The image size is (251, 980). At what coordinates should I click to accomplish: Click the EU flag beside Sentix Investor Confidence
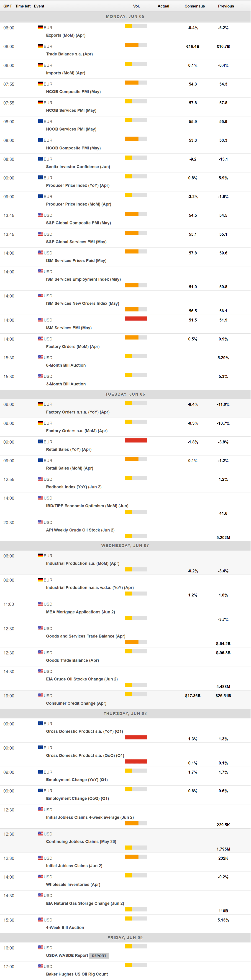tap(40, 159)
